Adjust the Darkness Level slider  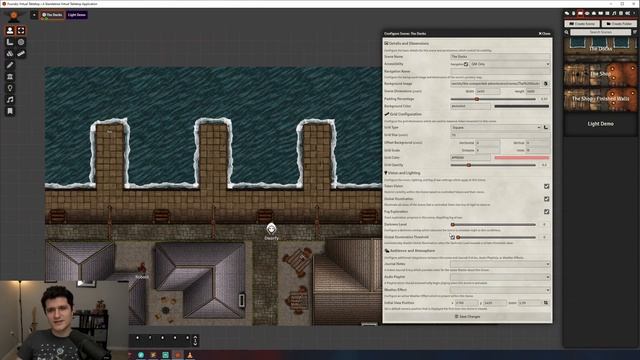(x=493, y=224)
